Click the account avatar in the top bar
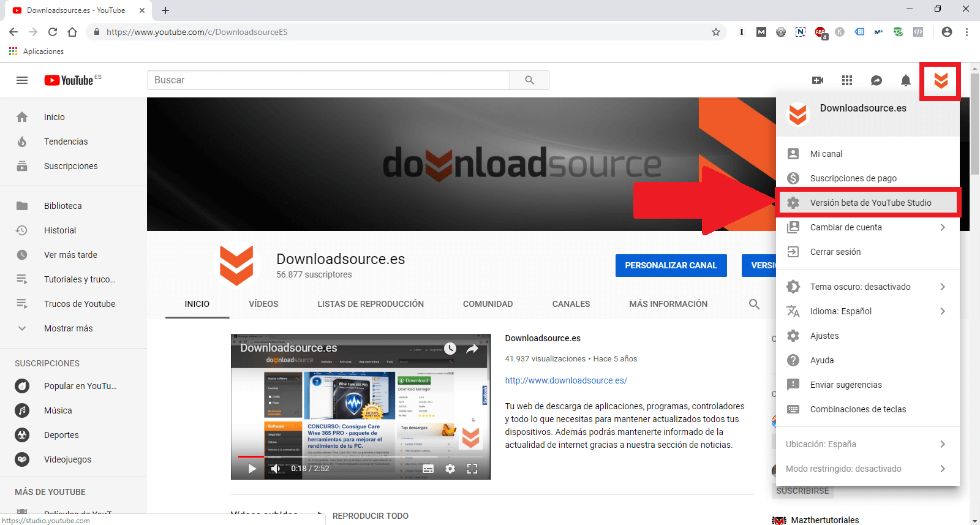980x525 pixels. [941, 80]
